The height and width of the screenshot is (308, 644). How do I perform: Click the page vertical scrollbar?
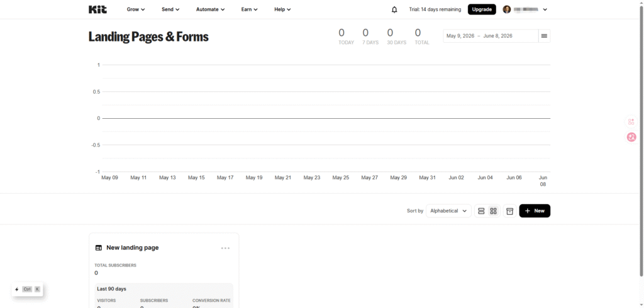(641, 140)
